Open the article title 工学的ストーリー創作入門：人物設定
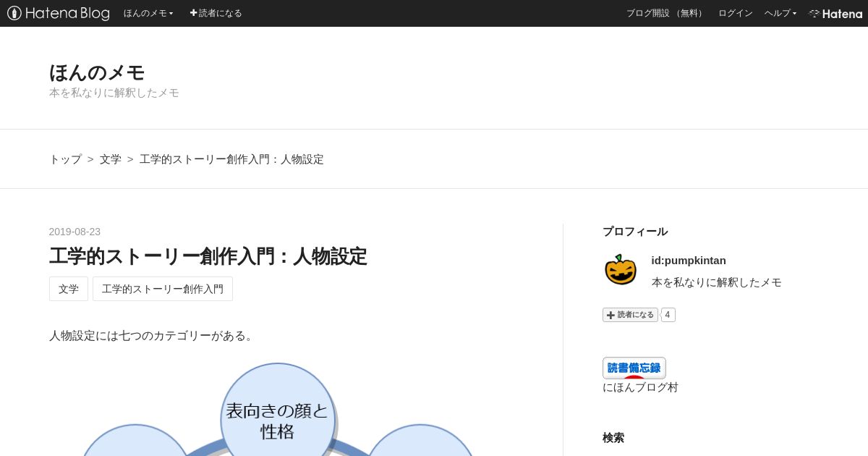Image resolution: width=868 pixels, height=456 pixels. coord(208,256)
